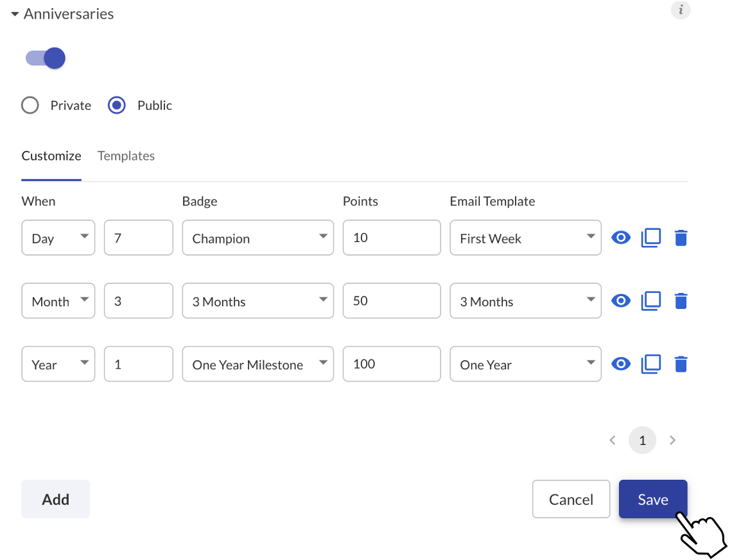Duplicate the Day 7 anniversary row
This screenshot has width=732, height=560.
tap(651, 238)
